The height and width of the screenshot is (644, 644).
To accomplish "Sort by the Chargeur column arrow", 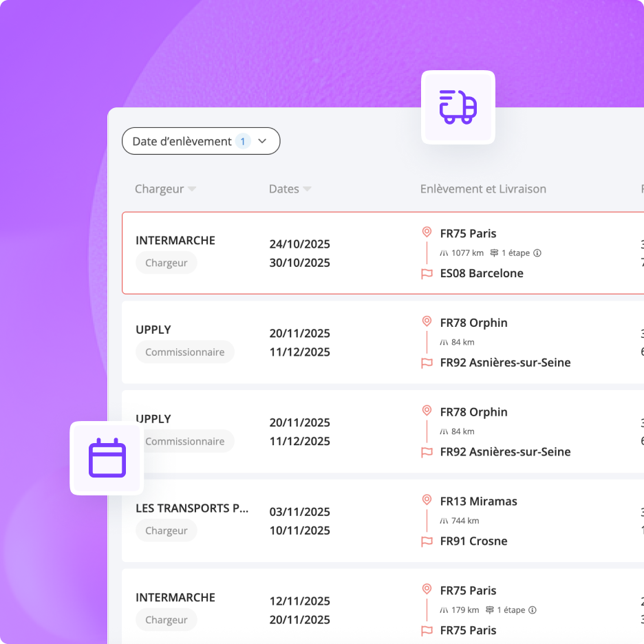I will pos(192,189).
